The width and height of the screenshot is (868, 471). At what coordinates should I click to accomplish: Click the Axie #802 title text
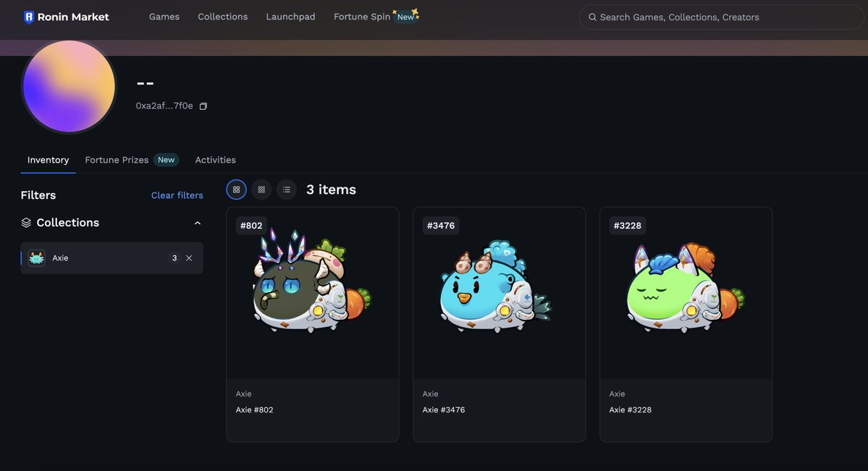(255, 410)
